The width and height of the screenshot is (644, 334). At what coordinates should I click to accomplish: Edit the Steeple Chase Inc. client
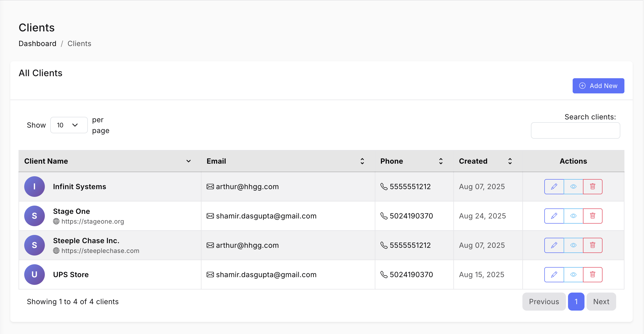pos(554,245)
